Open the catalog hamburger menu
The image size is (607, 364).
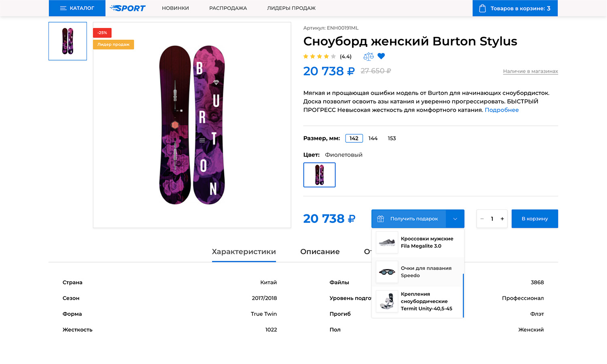click(x=64, y=8)
